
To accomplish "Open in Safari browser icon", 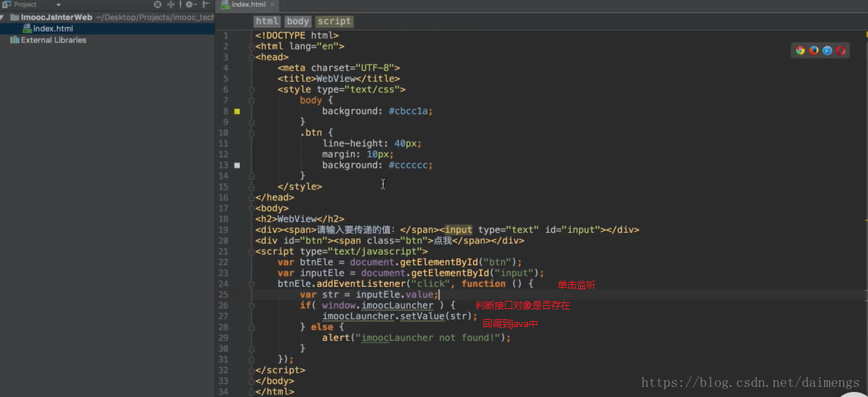I will click(828, 50).
